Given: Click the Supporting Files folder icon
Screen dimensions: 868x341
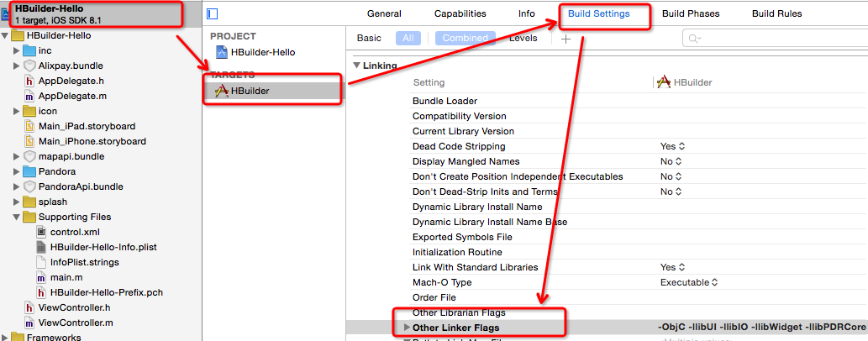Looking at the screenshot, I should 29,217.
